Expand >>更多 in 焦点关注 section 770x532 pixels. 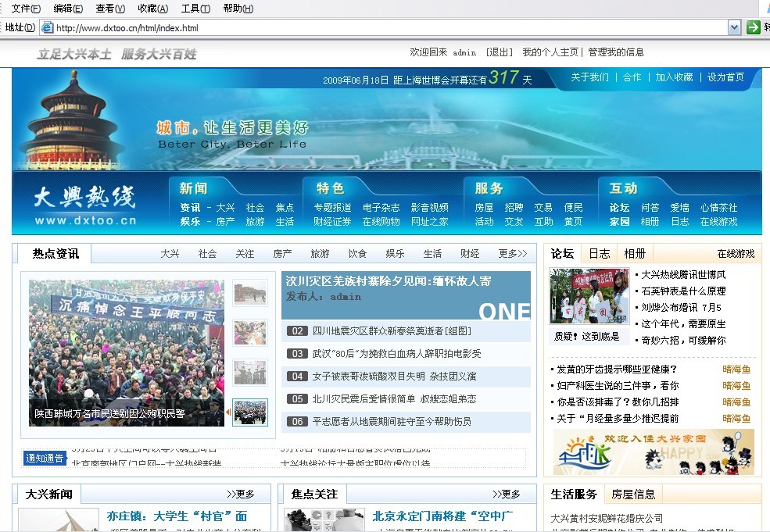(x=507, y=495)
